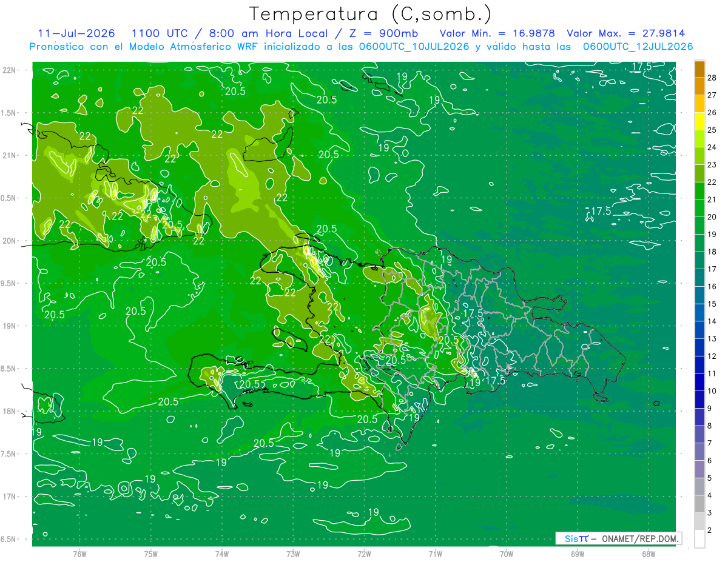The image size is (728, 562).
Task: Click the 'Temperatura (C,somb.)' title
Action: pos(370,14)
